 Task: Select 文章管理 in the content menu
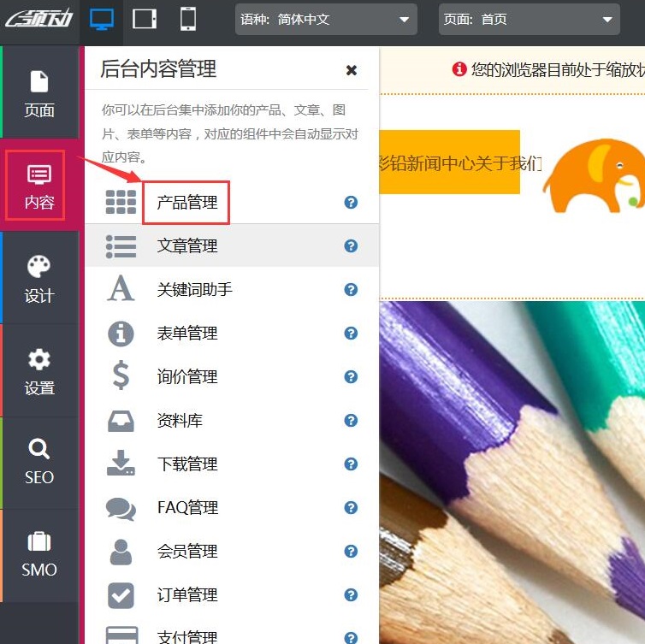pos(186,246)
